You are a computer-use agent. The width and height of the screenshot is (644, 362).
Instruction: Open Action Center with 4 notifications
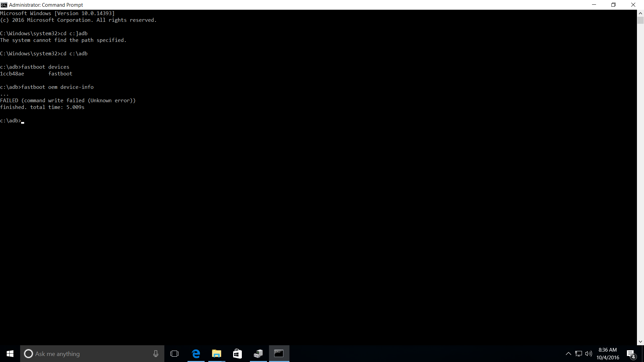coord(631,354)
